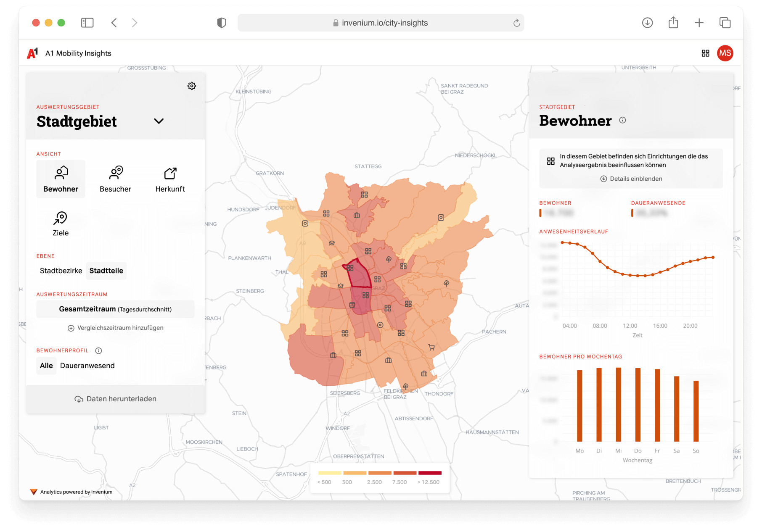
Task: Click Daten herunterladen button
Action: [115, 399]
